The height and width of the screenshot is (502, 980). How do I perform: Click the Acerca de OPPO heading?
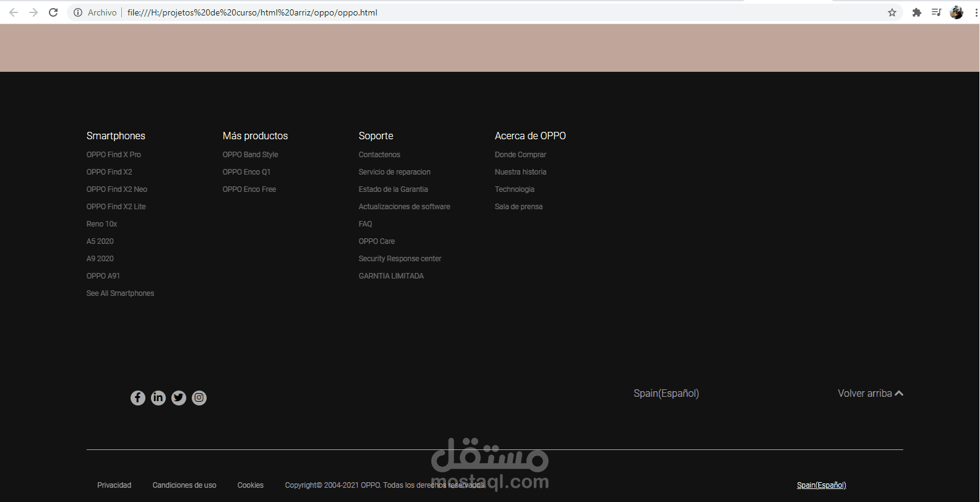(531, 136)
